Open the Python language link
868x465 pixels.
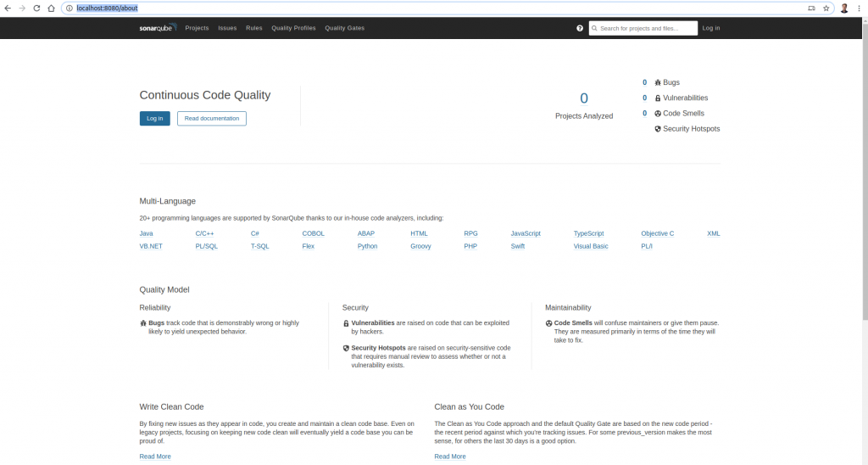pyautogui.click(x=368, y=247)
